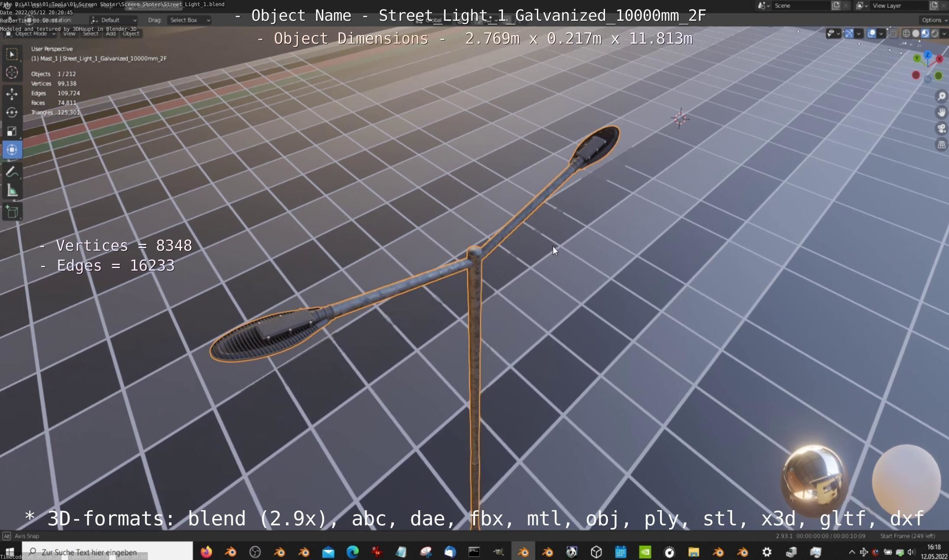Open the Calendar app in taskbar
949x560 pixels.
tap(621, 552)
